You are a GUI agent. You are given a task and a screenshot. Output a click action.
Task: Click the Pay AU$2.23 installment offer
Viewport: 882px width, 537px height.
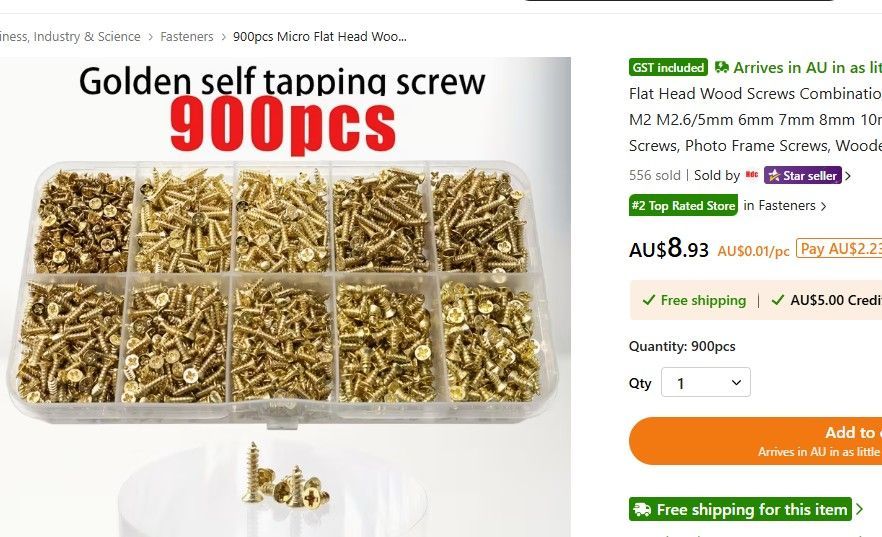click(x=839, y=249)
